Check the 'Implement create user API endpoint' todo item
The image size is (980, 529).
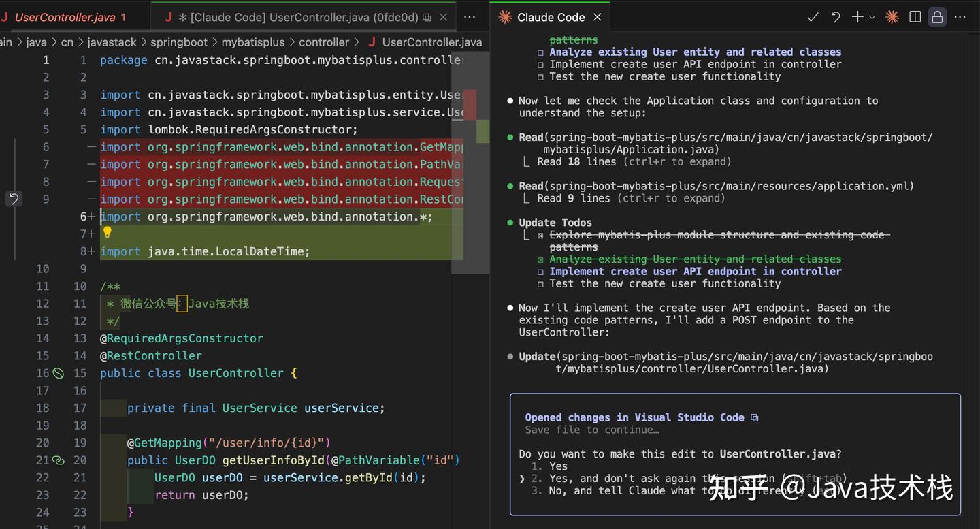point(541,271)
